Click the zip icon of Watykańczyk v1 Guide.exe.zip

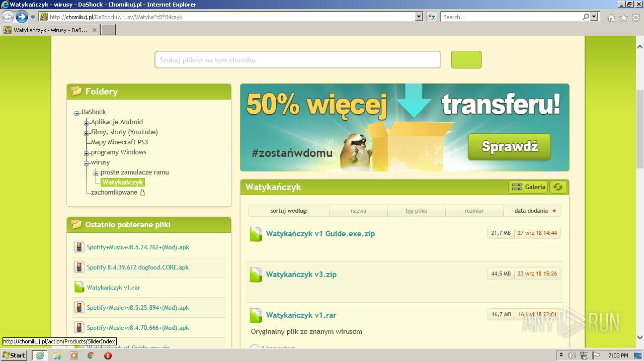click(256, 234)
